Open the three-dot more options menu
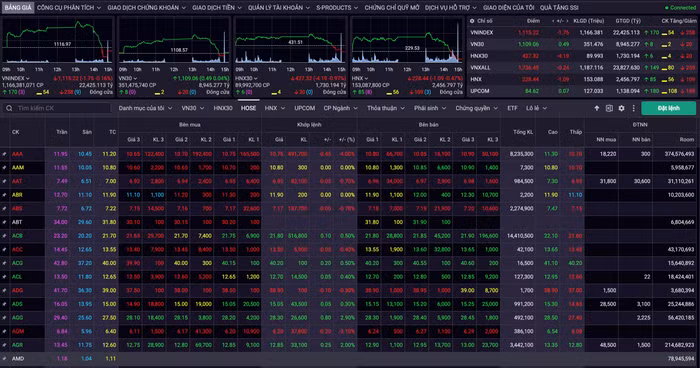Screen dimensions: 700x368 pyautogui.click(x=633, y=108)
